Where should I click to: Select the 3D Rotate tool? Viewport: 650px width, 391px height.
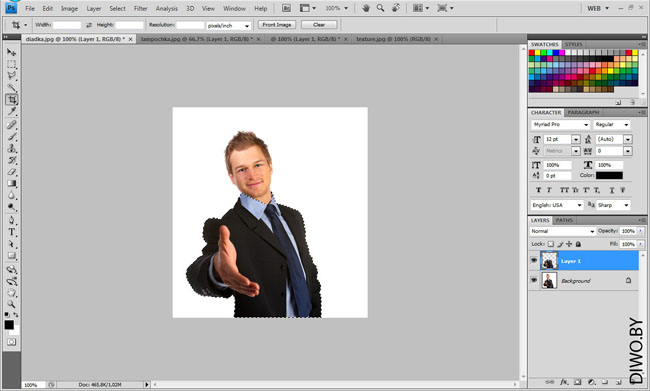12,270
